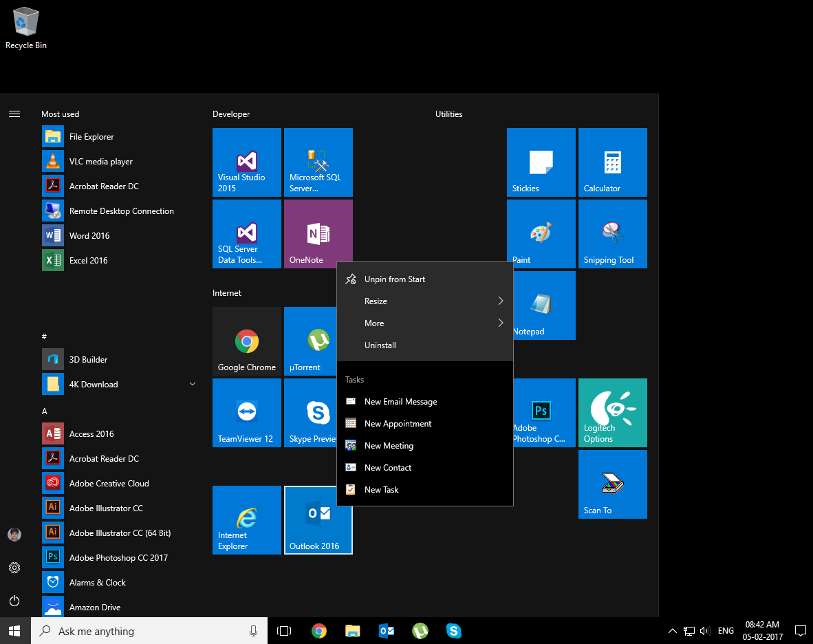
Task: Open the Scan To tile
Action: pos(613,484)
